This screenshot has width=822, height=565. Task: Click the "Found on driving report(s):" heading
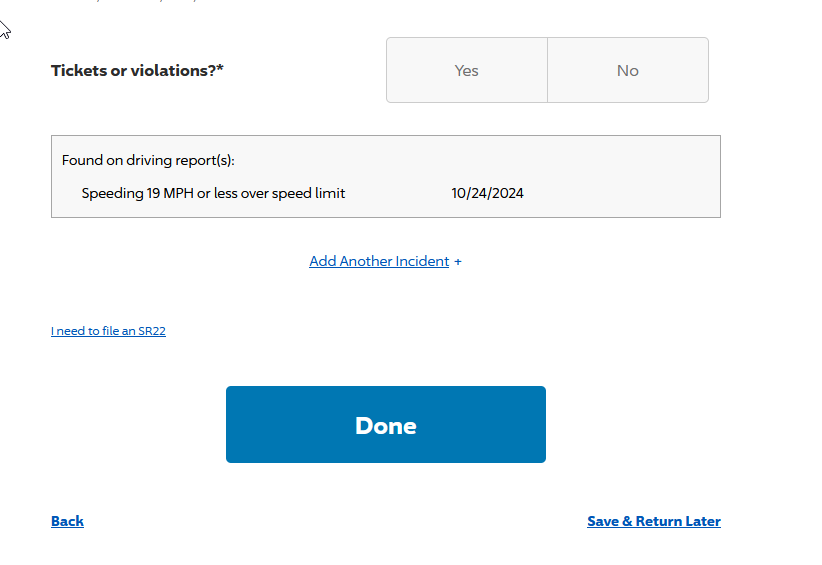(x=148, y=160)
